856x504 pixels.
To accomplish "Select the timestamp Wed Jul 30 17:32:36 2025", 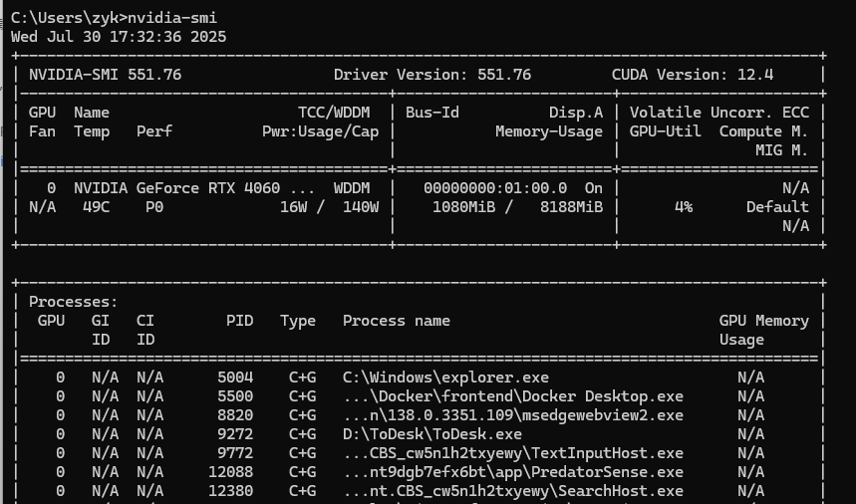I will (119, 37).
